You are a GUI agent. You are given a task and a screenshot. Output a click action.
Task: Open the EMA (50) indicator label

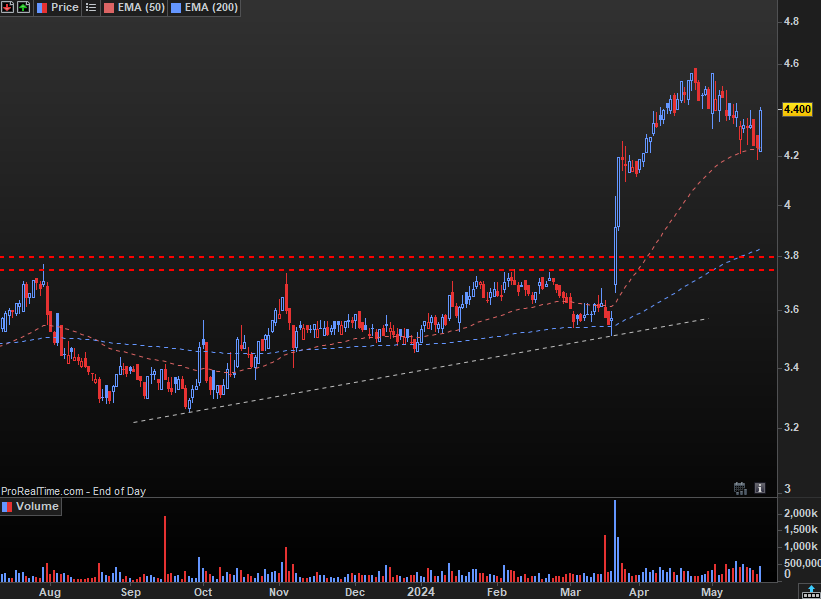coord(140,7)
